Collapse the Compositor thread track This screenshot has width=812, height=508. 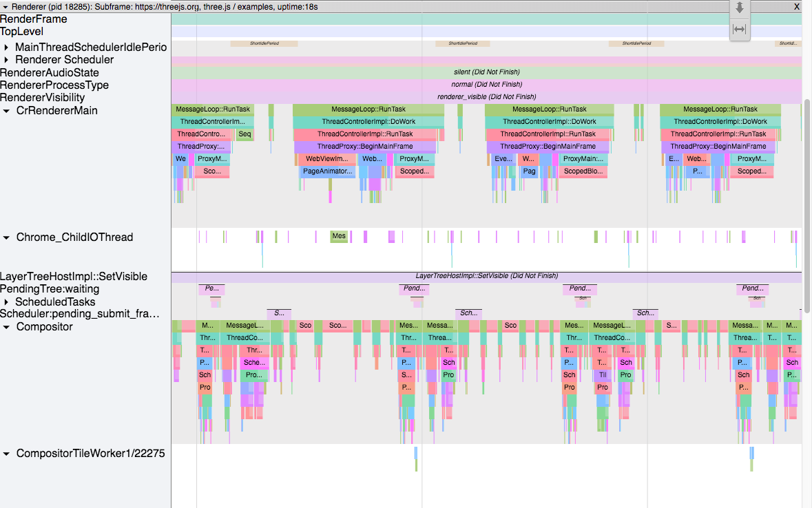pyautogui.click(x=7, y=327)
